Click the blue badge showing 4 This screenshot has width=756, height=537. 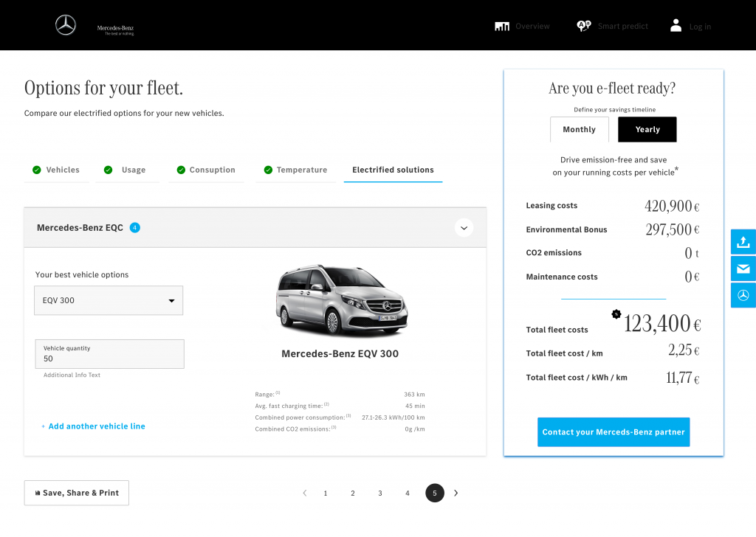click(134, 227)
